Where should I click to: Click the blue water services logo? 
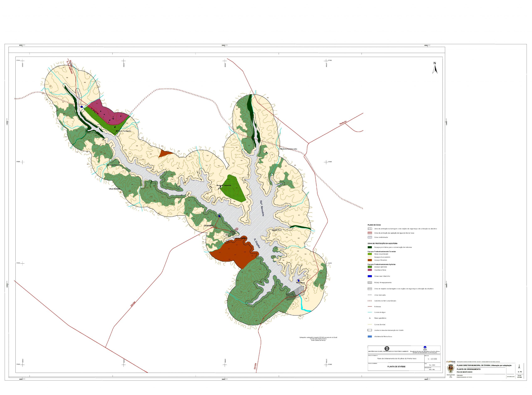click(x=425, y=347)
